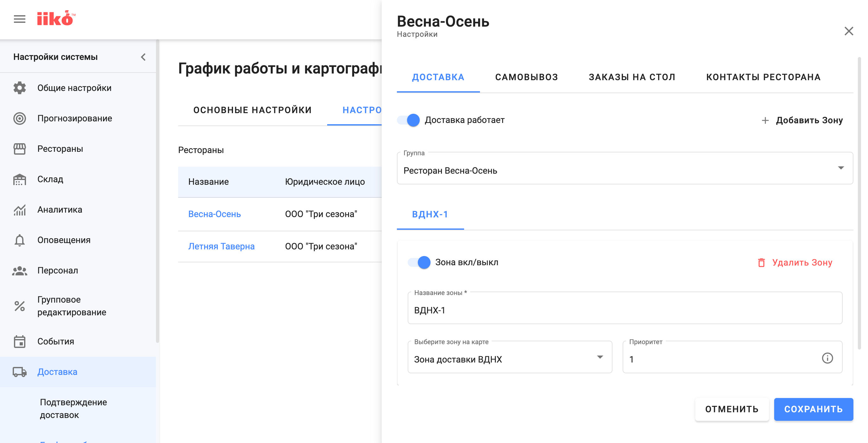Viewport: 868px width, 443px height.
Task: Select the ДОСТАВКА tab
Action: coord(438,77)
